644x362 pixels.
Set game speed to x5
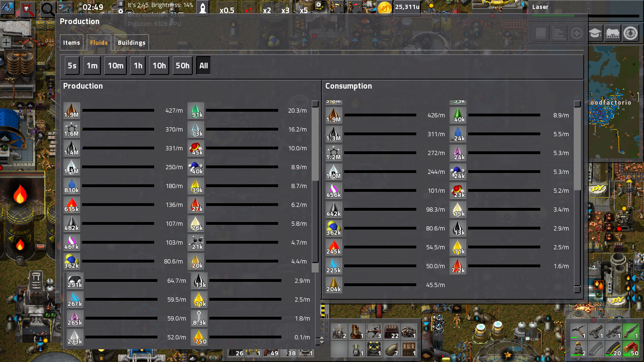(x=304, y=10)
